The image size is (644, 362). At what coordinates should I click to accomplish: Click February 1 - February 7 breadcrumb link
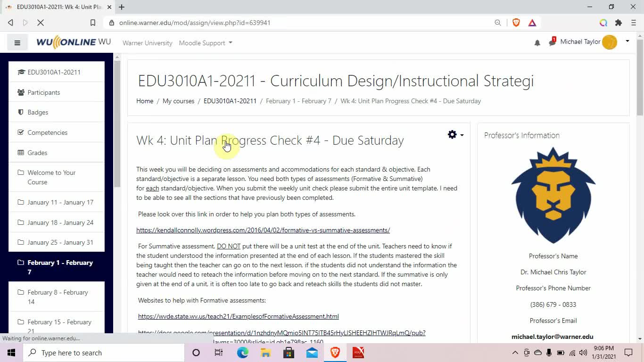click(x=298, y=101)
